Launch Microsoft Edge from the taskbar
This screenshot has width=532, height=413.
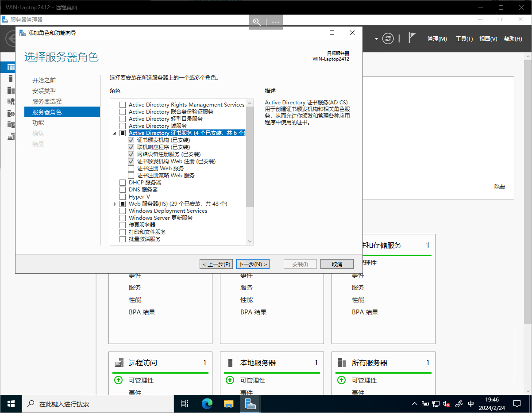(207, 404)
